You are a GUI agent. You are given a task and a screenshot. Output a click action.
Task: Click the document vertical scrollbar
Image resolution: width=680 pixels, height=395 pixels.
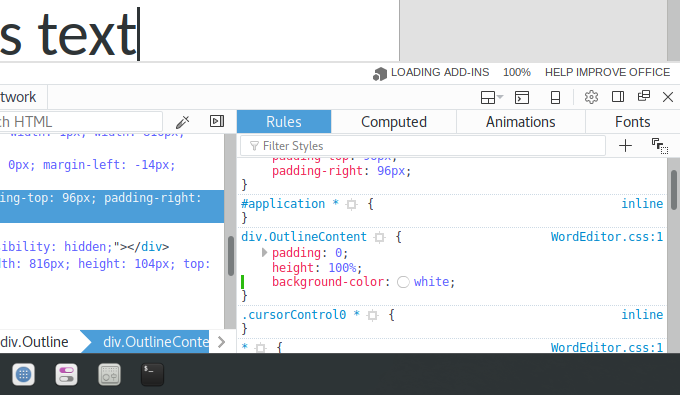click(x=673, y=30)
